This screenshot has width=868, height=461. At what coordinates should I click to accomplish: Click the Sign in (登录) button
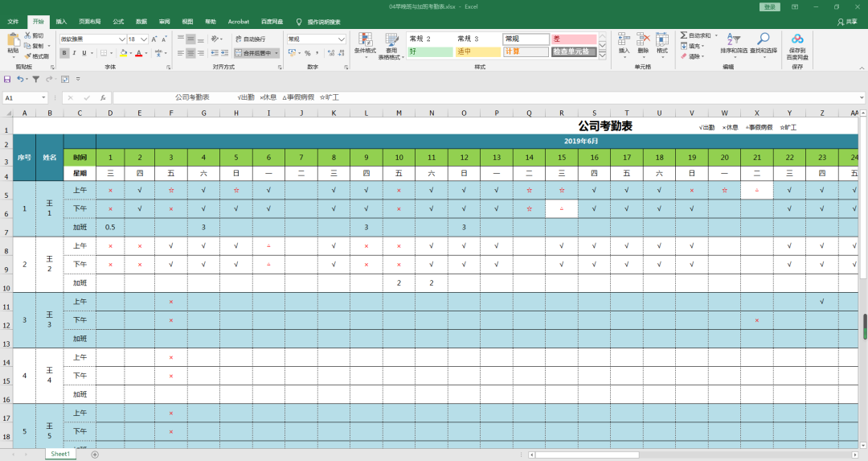[769, 6]
